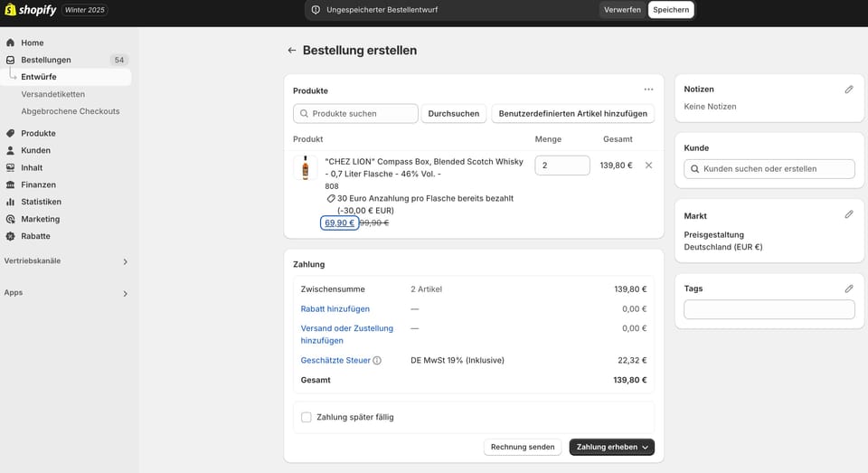Focus the Tags input field
The image size is (868, 473).
(x=769, y=309)
